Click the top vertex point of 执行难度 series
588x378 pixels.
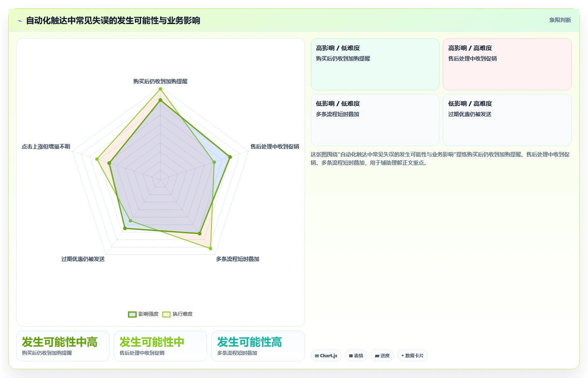click(x=160, y=89)
